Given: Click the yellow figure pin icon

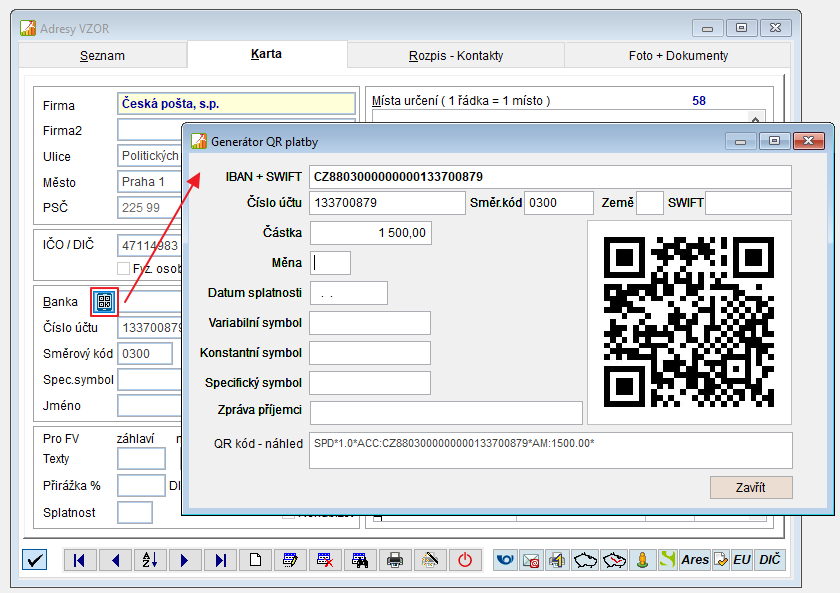Looking at the screenshot, I should [x=642, y=560].
